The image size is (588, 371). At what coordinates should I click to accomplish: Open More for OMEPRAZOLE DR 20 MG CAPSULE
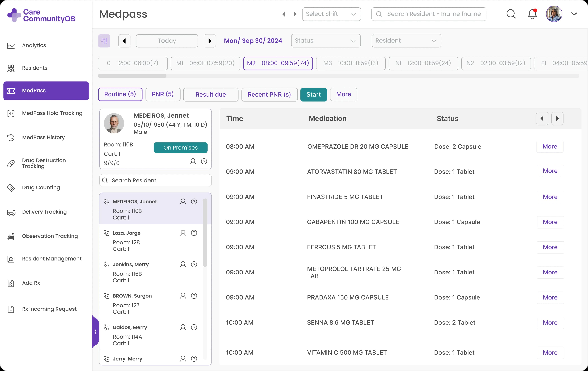(x=550, y=147)
